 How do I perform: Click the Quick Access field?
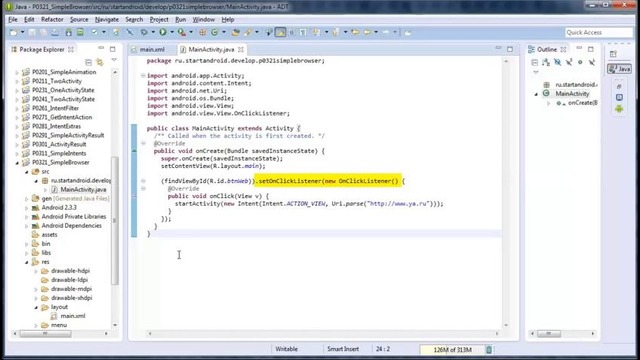pyautogui.click(x=598, y=32)
